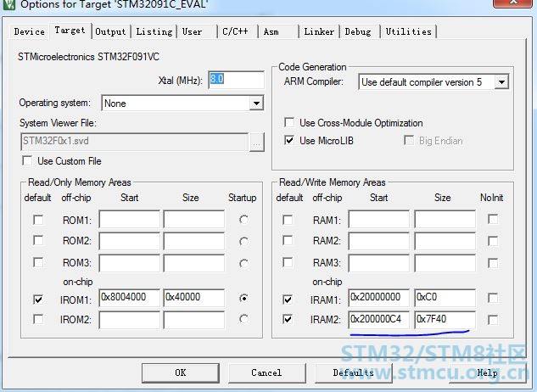
Task: Switch to the Device tab
Action: [x=29, y=31]
